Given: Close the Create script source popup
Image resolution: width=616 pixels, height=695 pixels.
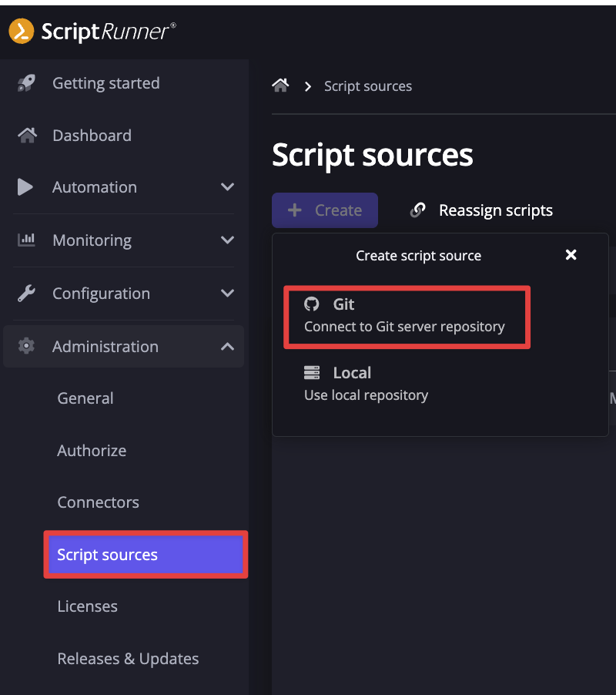Looking at the screenshot, I should tap(571, 255).
